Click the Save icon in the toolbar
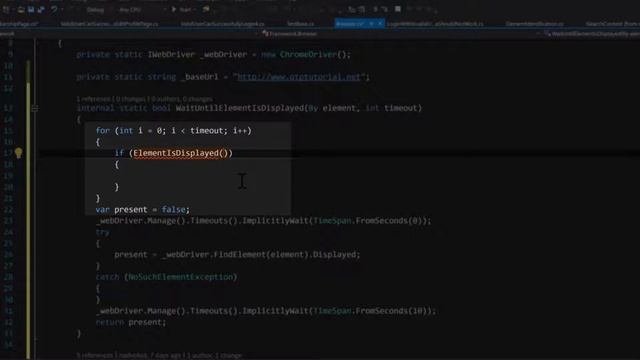The width and height of the screenshot is (640, 360). pos(31,9)
